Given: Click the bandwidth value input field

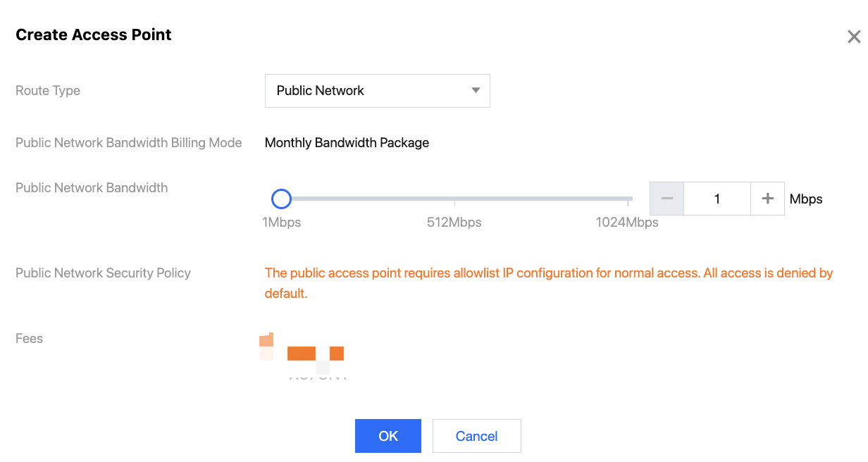Looking at the screenshot, I should click(x=717, y=199).
